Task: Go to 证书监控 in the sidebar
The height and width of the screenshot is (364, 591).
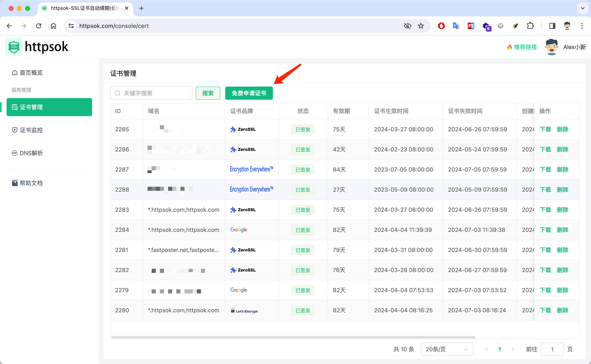Action: (31, 130)
